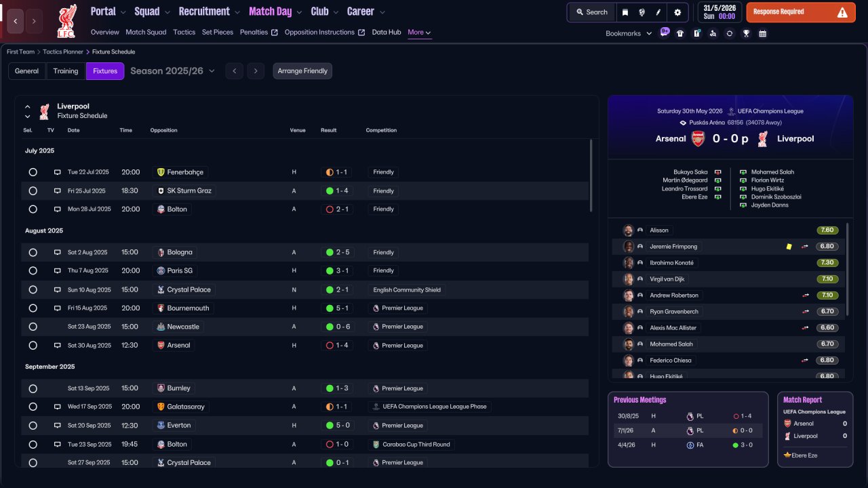Select the SK Sturm Graz radio button
The height and width of the screenshot is (488, 868).
(33, 191)
